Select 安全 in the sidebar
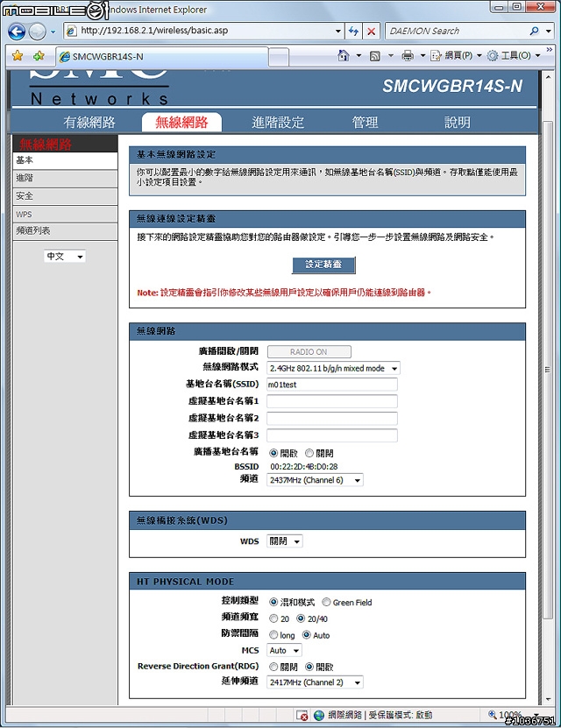The height and width of the screenshot is (728, 561). coord(65,196)
